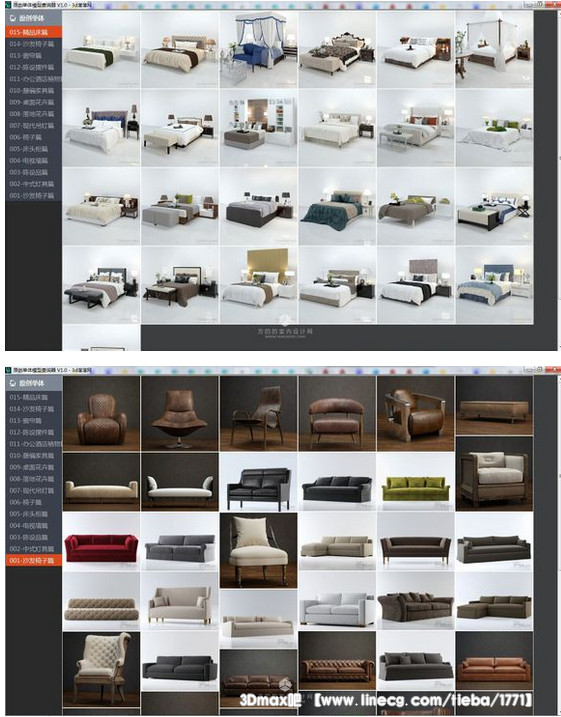Select bed with green pillows on white quilt
The height and width of the screenshot is (717, 561).
click(494, 128)
